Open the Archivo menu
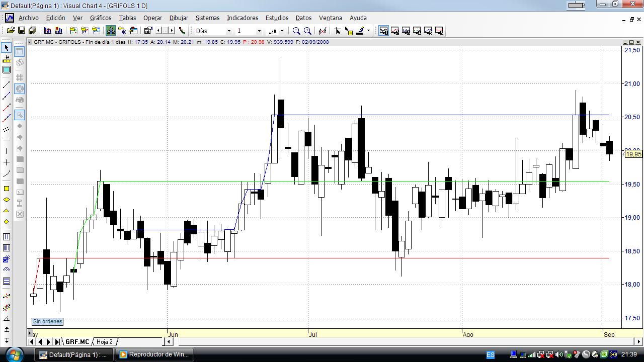 click(29, 18)
